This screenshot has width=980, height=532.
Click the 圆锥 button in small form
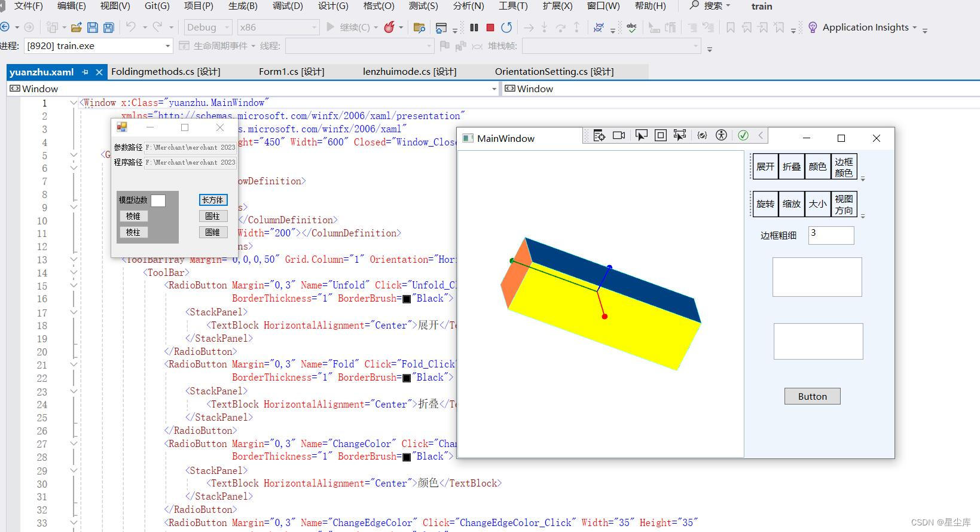[213, 232]
